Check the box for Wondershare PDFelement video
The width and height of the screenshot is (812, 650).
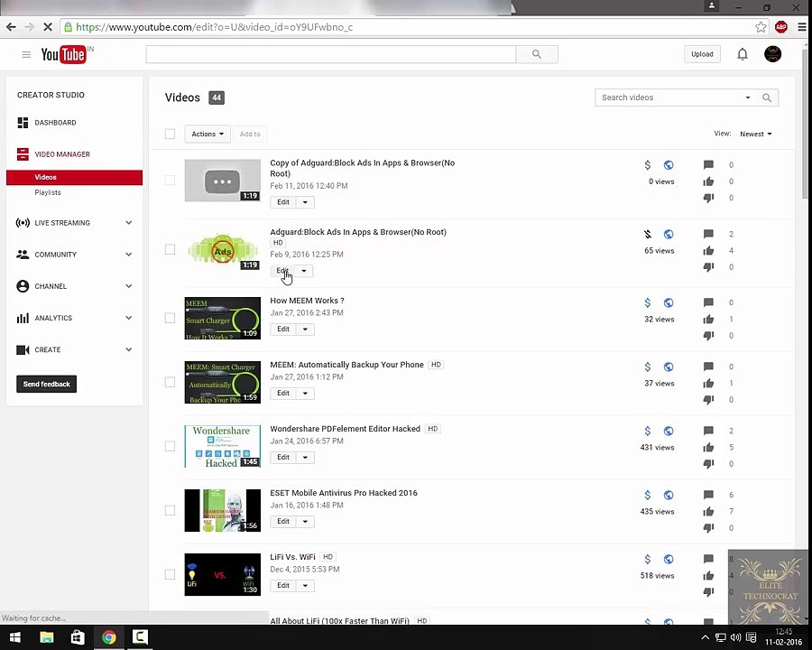coord(170,446)
